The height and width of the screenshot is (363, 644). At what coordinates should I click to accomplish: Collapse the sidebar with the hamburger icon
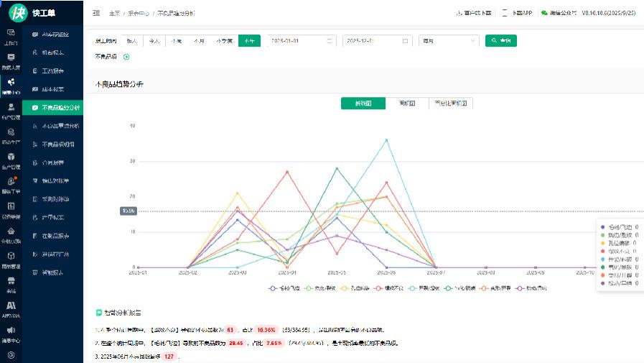[96, 13]
